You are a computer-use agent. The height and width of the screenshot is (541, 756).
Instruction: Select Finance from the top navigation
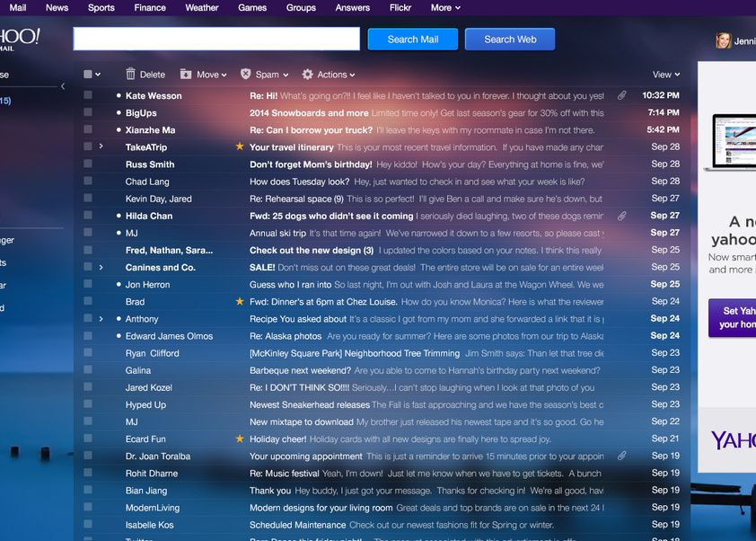(x=149, y=7)
